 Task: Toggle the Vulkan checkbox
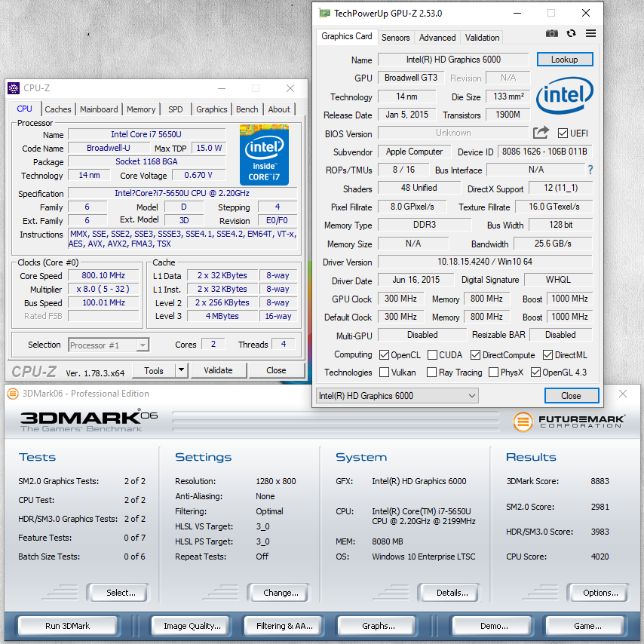pyautogui.click(x=384, y=372)
